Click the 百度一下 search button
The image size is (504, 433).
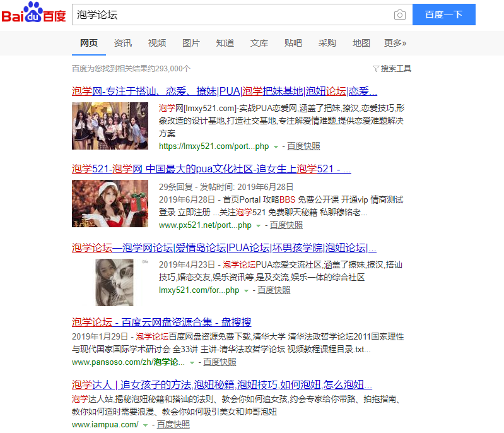(444, 15)
